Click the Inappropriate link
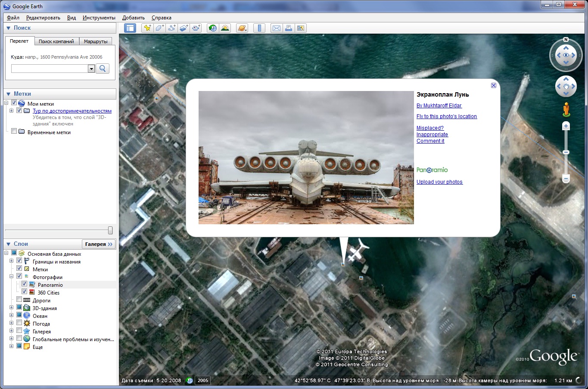Image resolution: width=588 pixels, height=389 pixels. (432, 135)
